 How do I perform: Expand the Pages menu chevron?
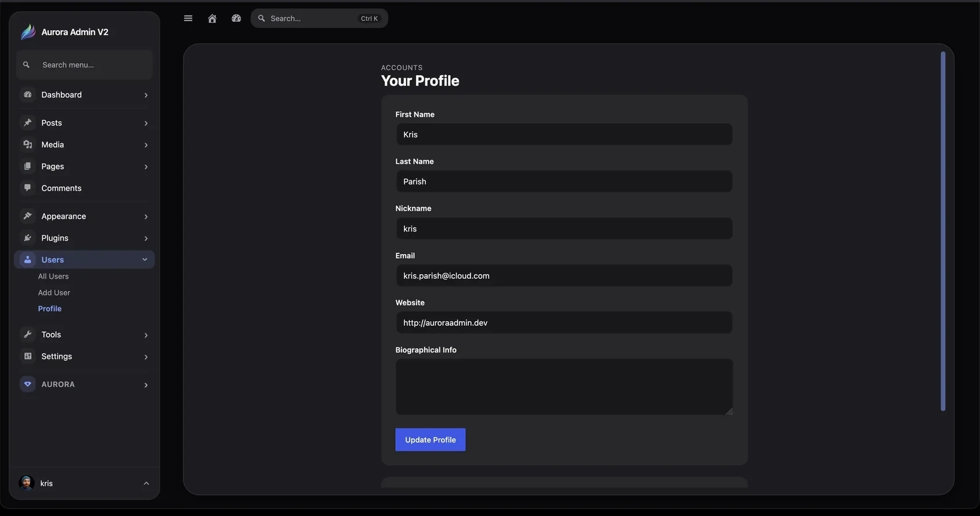click(x=146, y=167)
